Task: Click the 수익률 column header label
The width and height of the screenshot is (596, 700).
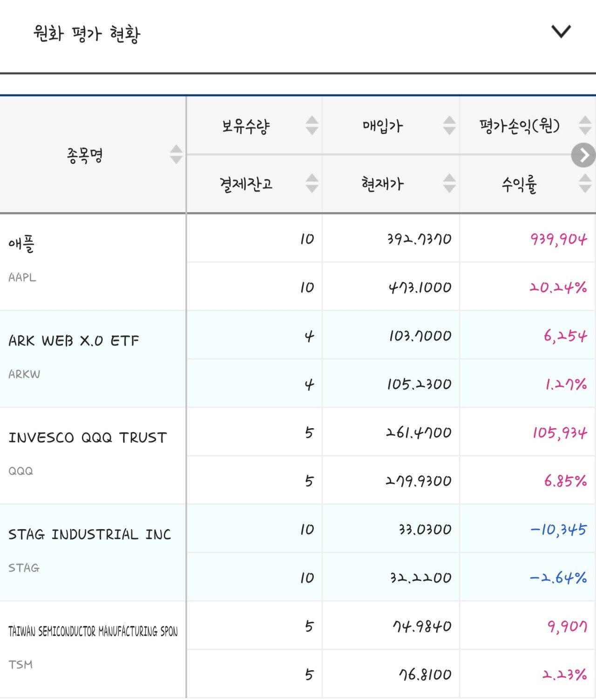Action: (x=519, y=184)
